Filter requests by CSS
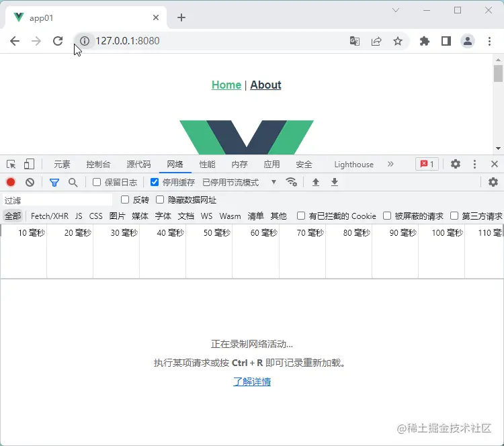504x446 pixels. click(96, 216)
